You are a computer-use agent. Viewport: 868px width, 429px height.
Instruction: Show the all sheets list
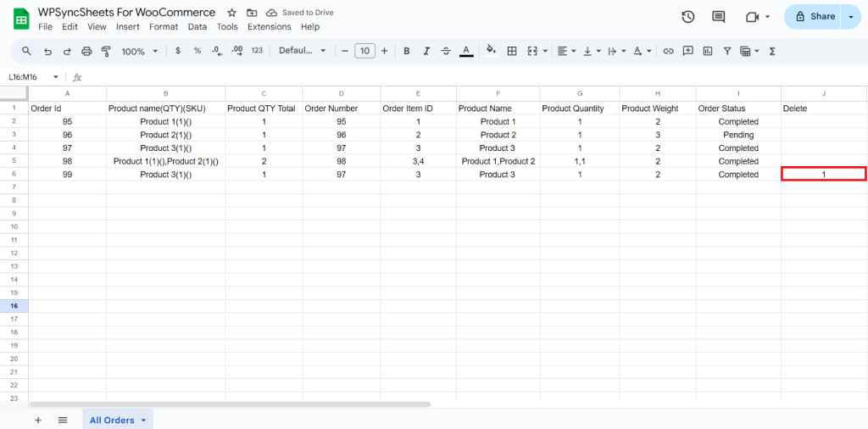pyautogui.click(x=63, y=421)
